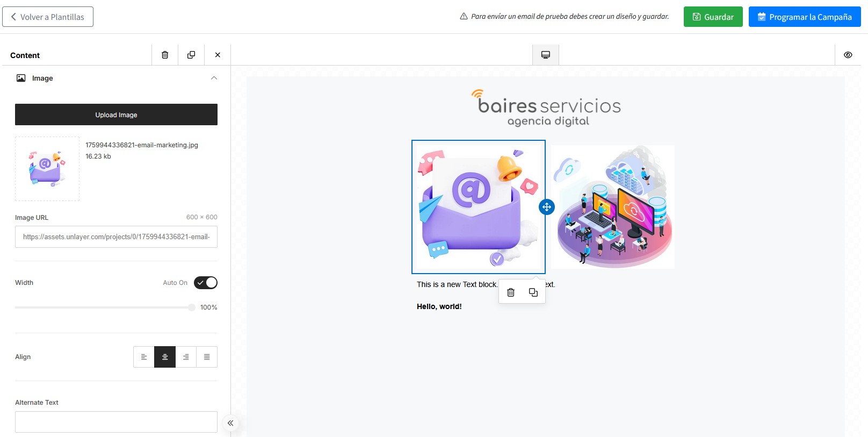The width and height of the screenshot is (868, 437).
Task: Focus the Alternate Text input field
Action: (116, 422)
